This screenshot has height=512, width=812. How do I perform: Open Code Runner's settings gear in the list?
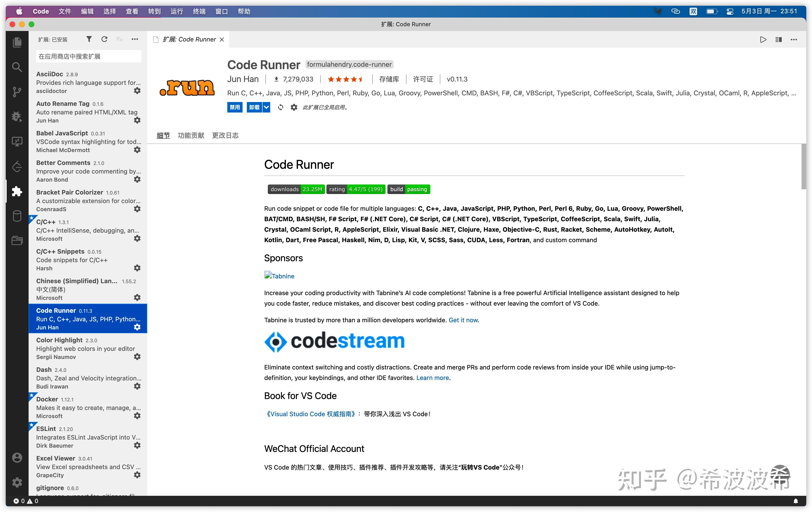tap(137, 327)
